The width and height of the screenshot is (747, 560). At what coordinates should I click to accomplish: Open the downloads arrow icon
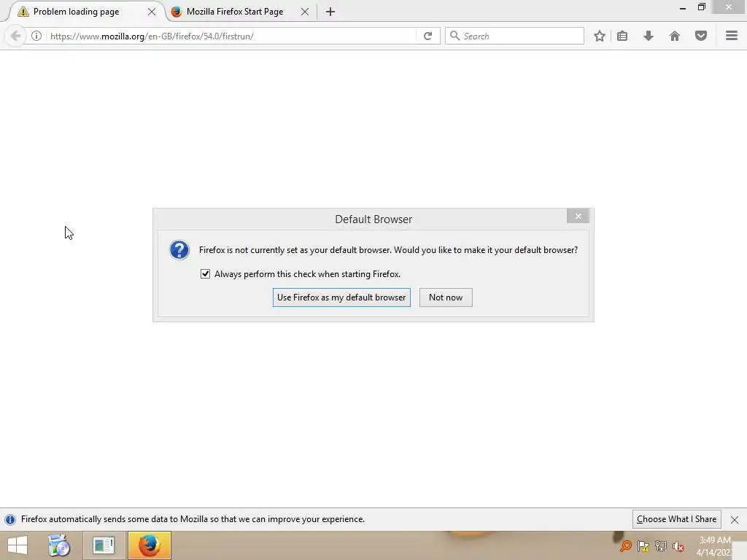(649, 36)
